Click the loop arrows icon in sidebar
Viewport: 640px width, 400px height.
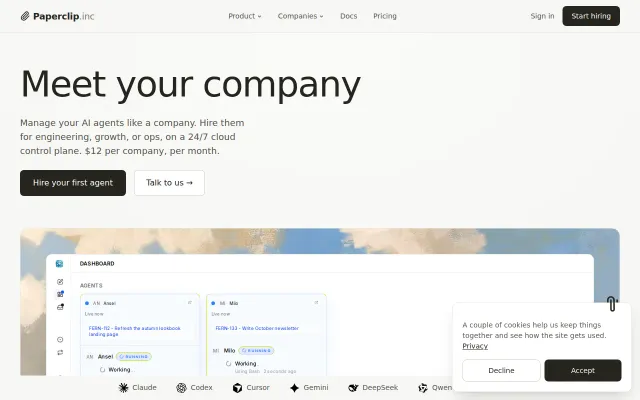[60, 352]
